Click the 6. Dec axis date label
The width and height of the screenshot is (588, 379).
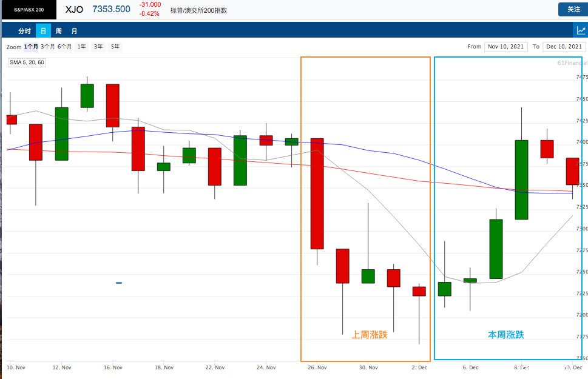(x=470, y=367)
